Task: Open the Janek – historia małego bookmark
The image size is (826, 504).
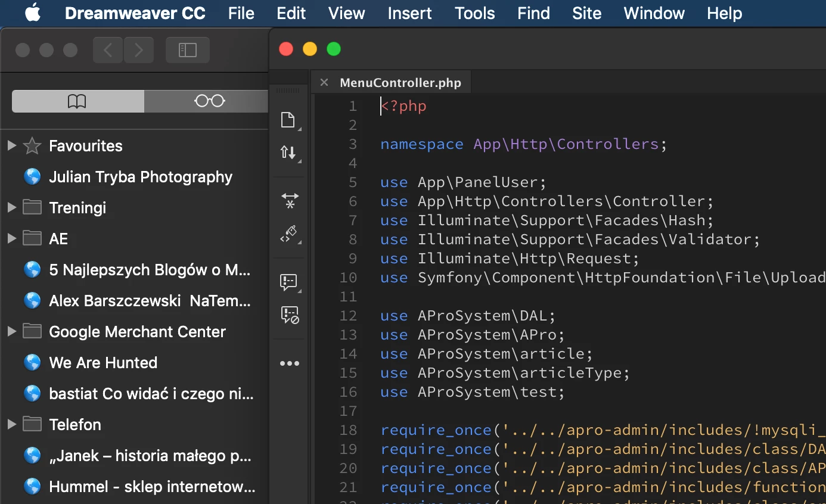Action: (150, 456)
